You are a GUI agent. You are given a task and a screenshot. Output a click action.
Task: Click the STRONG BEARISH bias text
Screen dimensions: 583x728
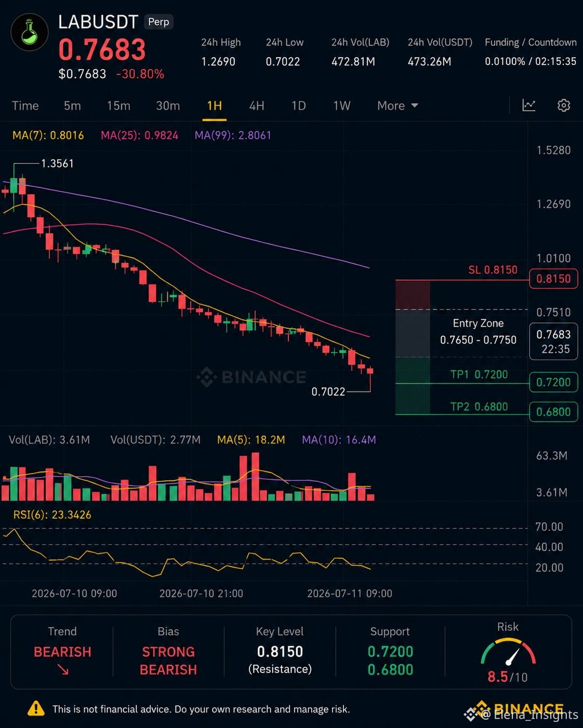click(168, 660)
